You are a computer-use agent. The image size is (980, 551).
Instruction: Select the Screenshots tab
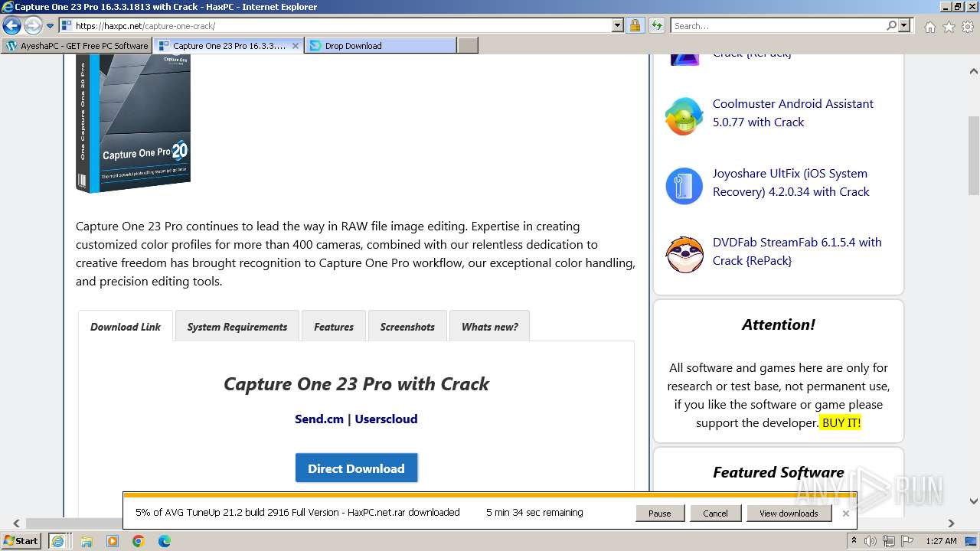point(407,327)
